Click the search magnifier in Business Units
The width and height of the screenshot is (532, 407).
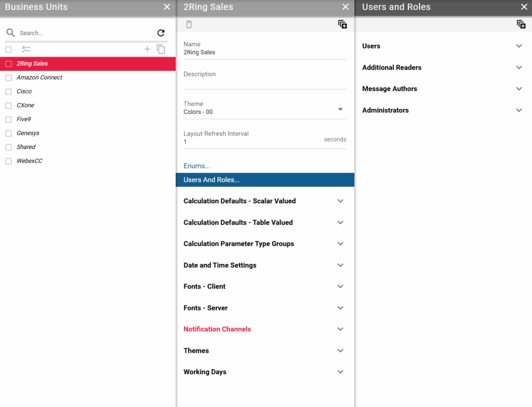click(x=10, y=32)
